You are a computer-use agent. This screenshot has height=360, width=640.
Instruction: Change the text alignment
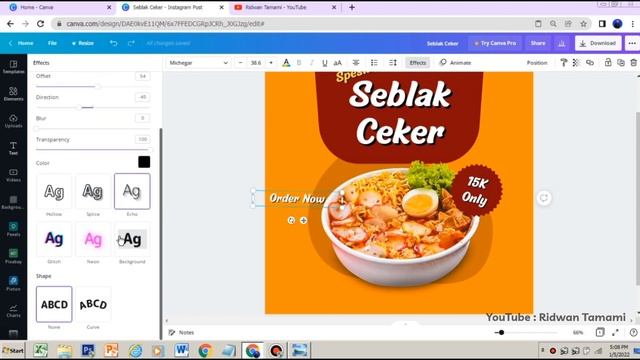coord(356,62)
